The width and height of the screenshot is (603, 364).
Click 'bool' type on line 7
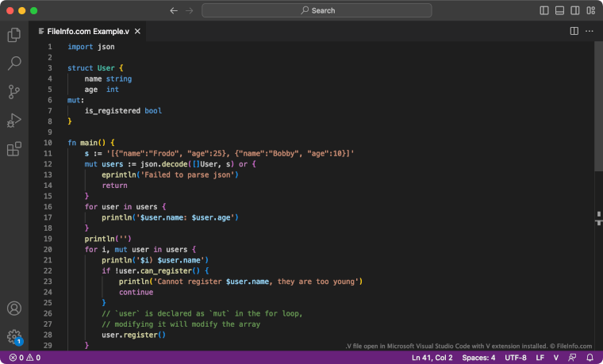(x=153, y=111)
